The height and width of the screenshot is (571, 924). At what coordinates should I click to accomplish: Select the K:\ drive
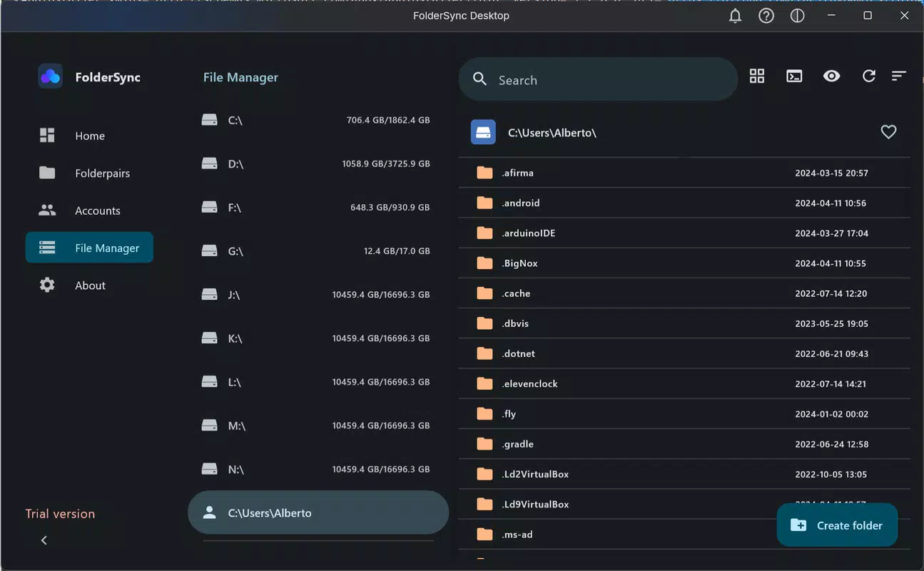pos(318,338)
